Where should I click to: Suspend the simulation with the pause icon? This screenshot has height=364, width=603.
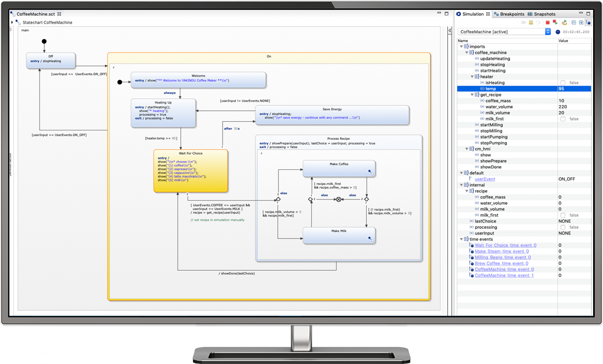point(531,22)
